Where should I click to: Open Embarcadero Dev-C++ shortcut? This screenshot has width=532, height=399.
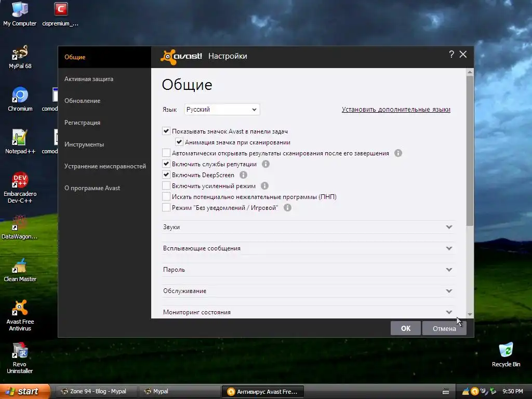coord(20,187)
